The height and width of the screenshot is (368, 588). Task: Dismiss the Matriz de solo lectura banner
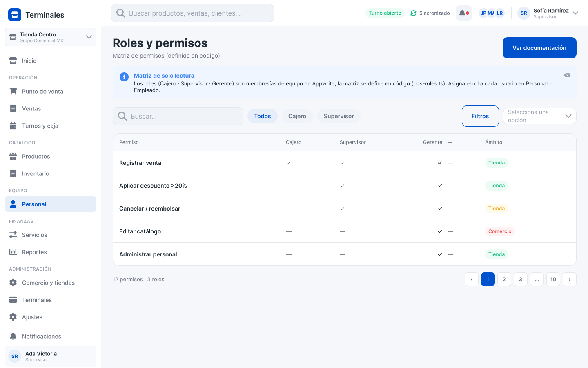tap(567, 75)
